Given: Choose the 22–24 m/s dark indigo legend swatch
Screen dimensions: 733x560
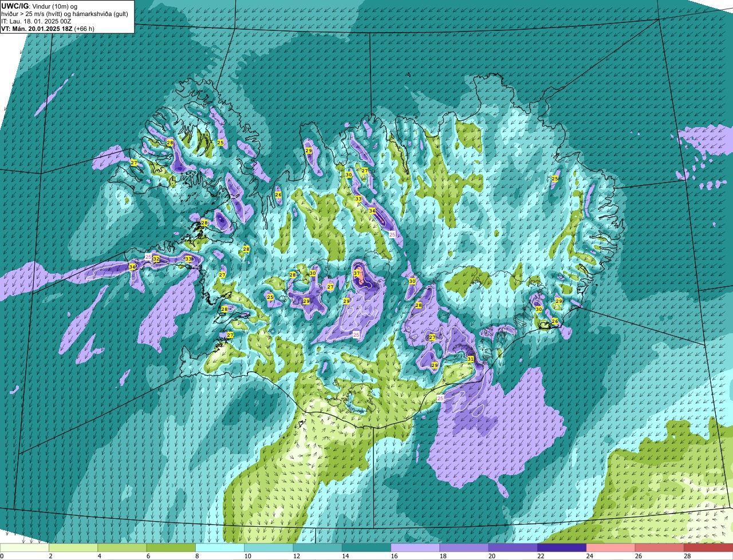Looking at the screenshot, I should [562, 547].
